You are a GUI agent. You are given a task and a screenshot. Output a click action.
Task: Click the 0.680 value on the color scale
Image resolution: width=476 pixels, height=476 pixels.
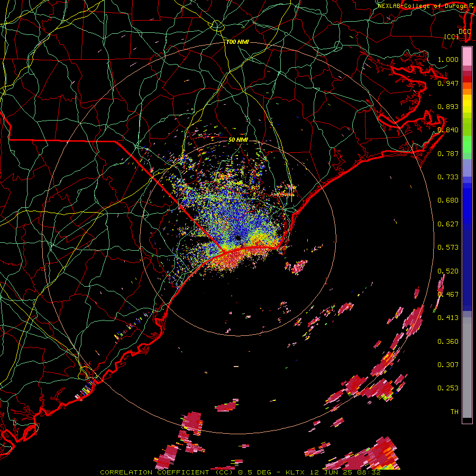click(x=448, y=200)
